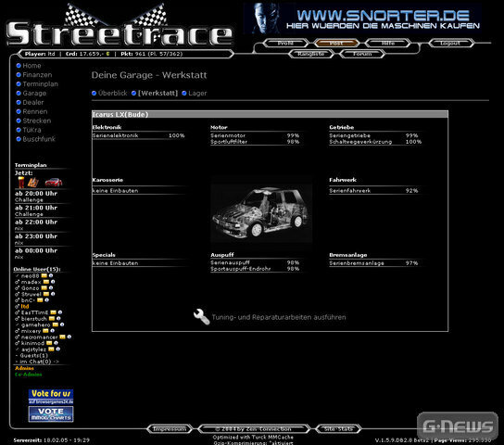504x445 pixels.
Task: Open necromancer's info icon
Action: (69, 337)
